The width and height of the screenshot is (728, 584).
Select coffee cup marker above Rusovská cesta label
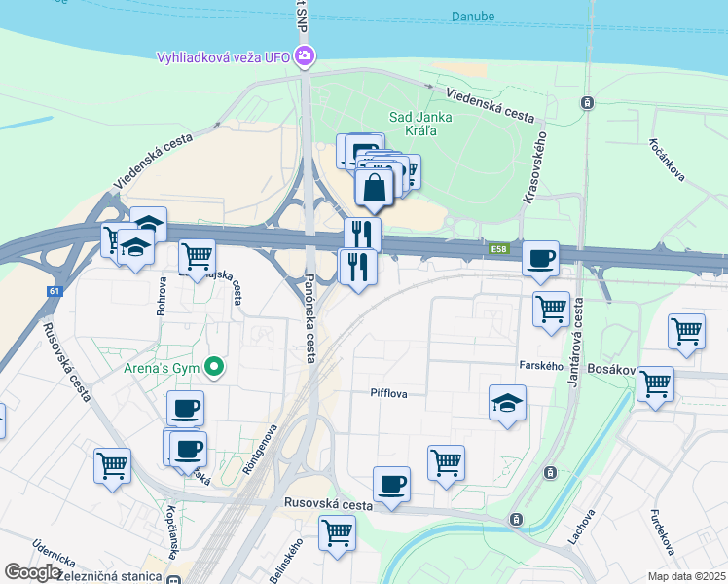[391, 487]
